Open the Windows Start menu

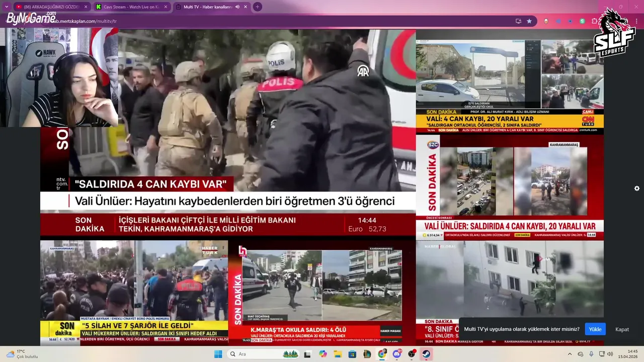coord(218,354)
